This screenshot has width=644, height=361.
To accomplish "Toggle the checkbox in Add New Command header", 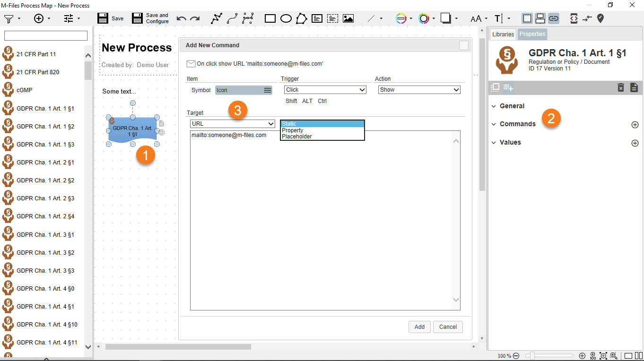I will tap(464, 45).
